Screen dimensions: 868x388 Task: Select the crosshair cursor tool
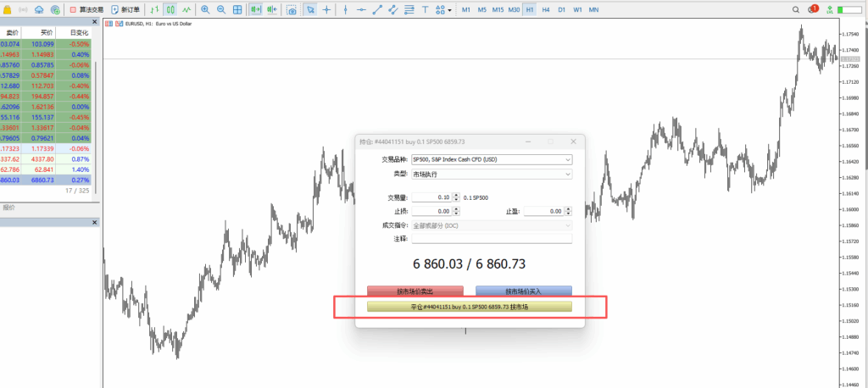tap(327, 9)
